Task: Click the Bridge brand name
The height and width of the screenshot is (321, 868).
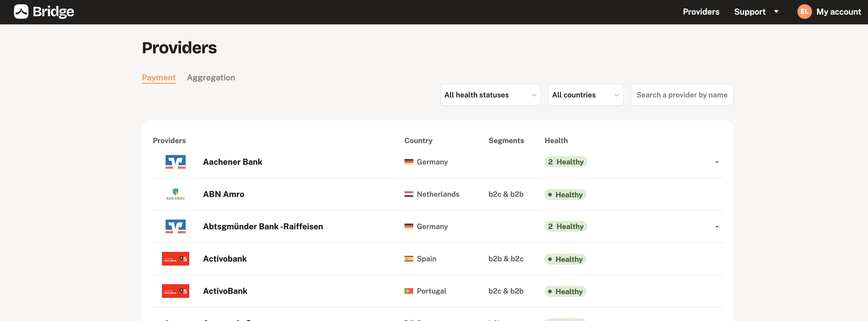Action: coord(53,12)
